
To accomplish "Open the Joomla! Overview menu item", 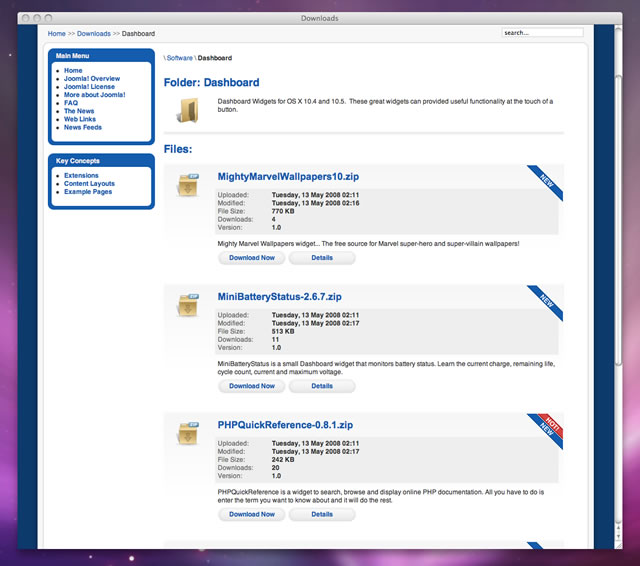I will pos(92,79).
